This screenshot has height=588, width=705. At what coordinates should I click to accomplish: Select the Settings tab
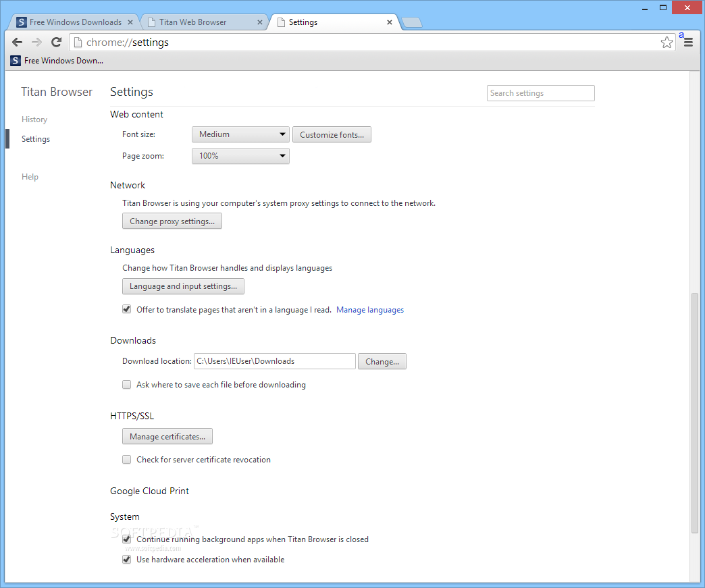[x=333, y=22]
